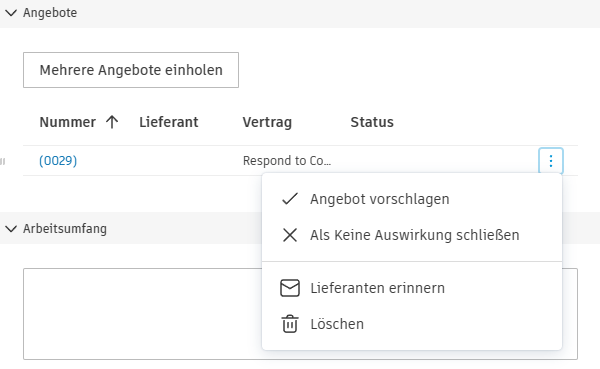The width and height of the screenshot is (600, 369).
Task: Click the Arbeitsumfang section title
Action: click(65, 229)
